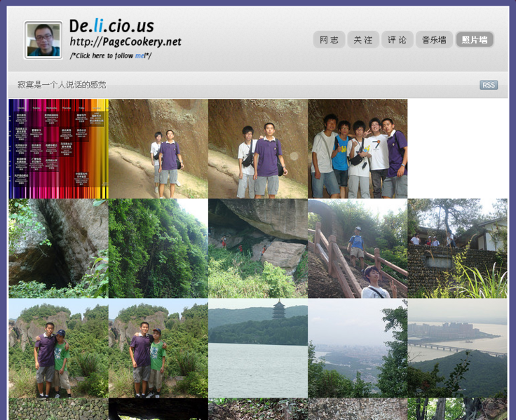This screenshot has height=420, width=516.
Task: Open the stone wall with building photo
Action: [457, 249]
